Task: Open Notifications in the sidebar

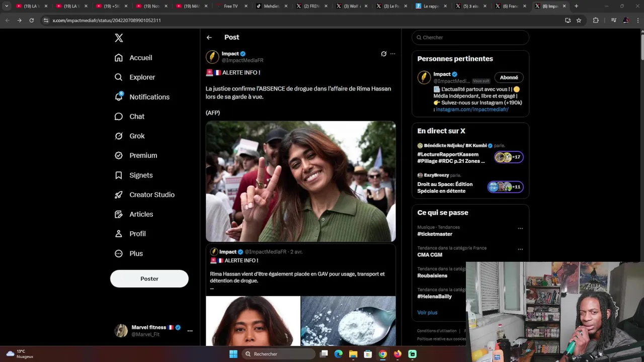Action: [x=142, y=97]
